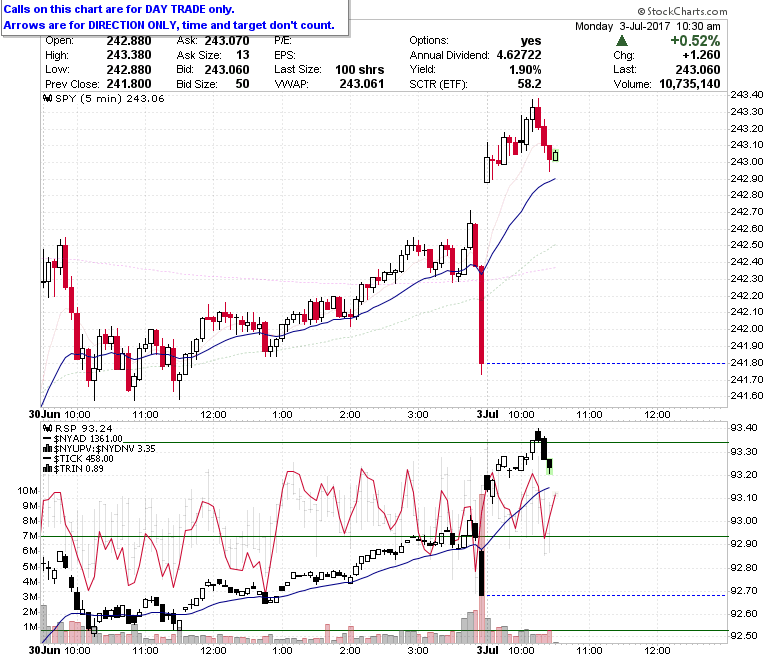Click the 'Calls on this chart' note line
The height and width of the screenshot is (659, 780).
(119, 9)
